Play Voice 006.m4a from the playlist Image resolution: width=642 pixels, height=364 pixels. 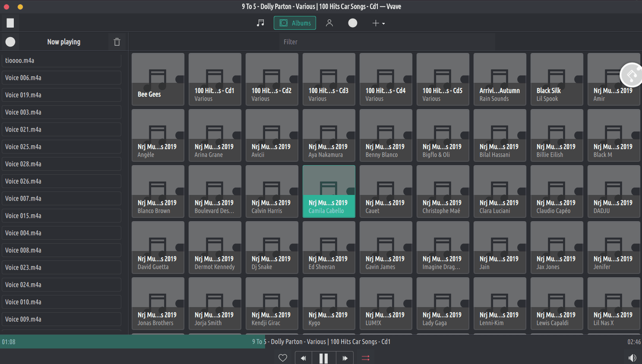pyautogui.click(x=61, y=78)
